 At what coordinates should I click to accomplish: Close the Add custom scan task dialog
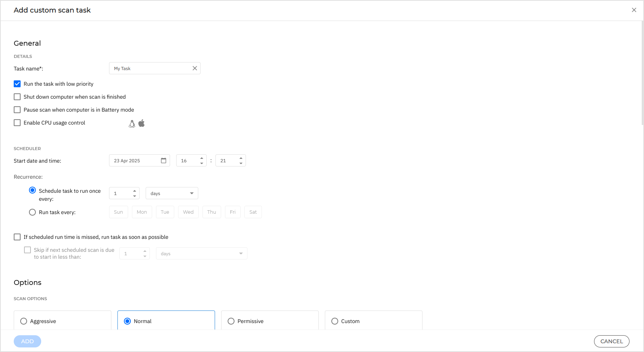[634, 10]
